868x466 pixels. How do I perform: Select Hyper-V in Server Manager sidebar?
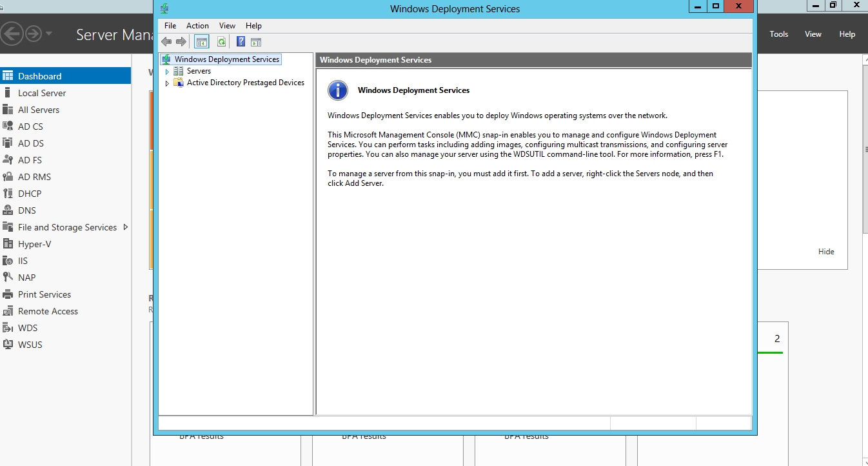[34, 244]
